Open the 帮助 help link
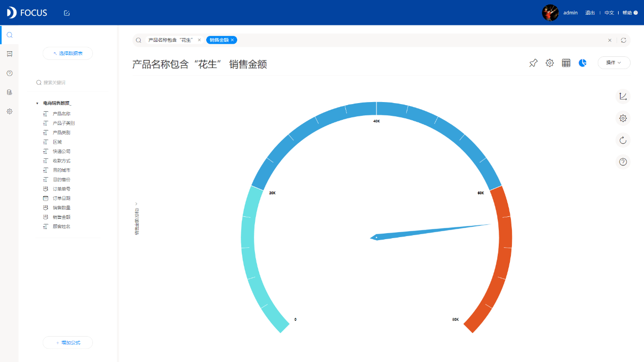This screenshot has width=644, height=362. (630, 13)
